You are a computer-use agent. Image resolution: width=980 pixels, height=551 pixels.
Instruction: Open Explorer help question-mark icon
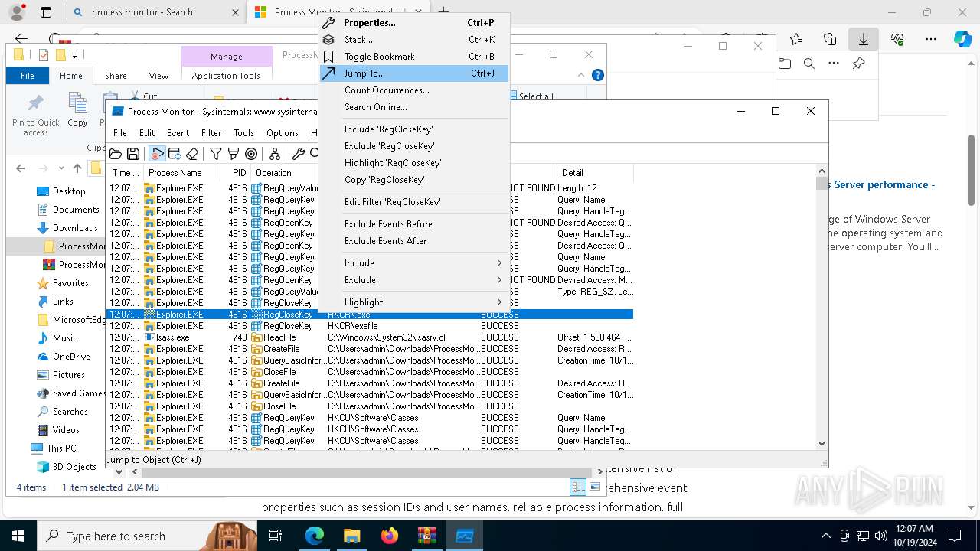[598, 75]
